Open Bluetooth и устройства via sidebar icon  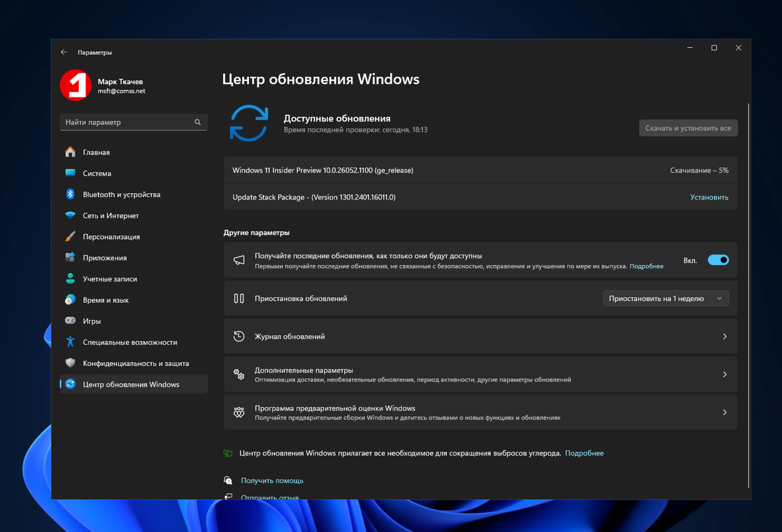[70, 194]
